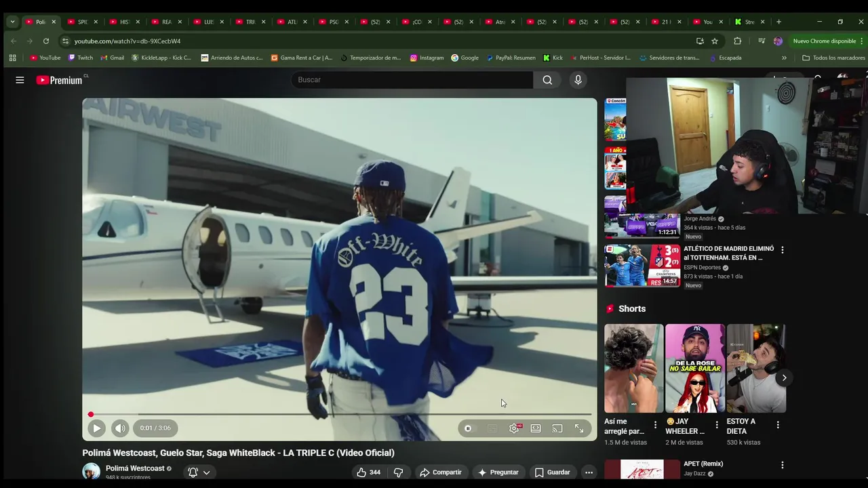
Task: Open options for APET (Remix) video
Action: [783, 466]
